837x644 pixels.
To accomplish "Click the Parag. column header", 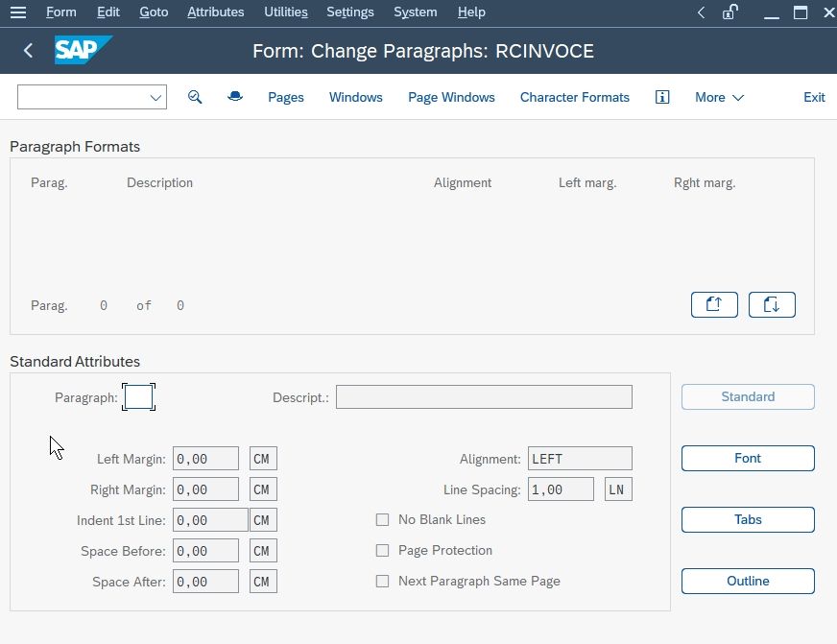I will (x=49, y=182).
